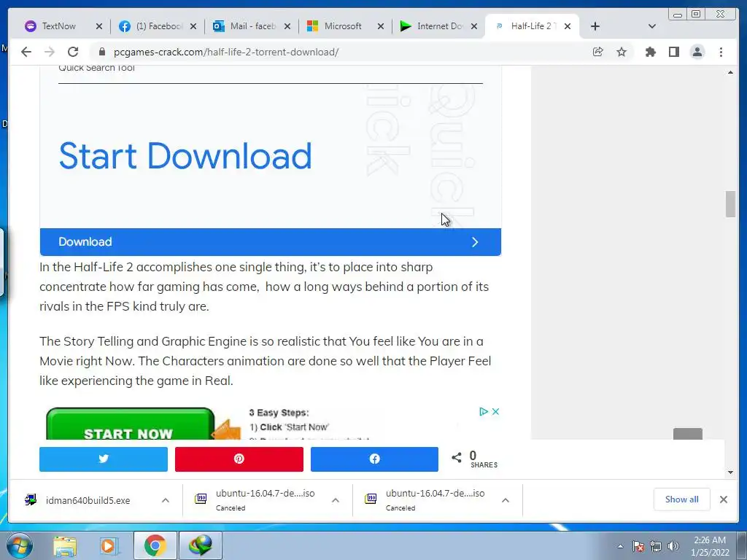Screen dimensions: 747x560
Task: Open Chrome's three-dot menu
Action: (x=721, y=52)
